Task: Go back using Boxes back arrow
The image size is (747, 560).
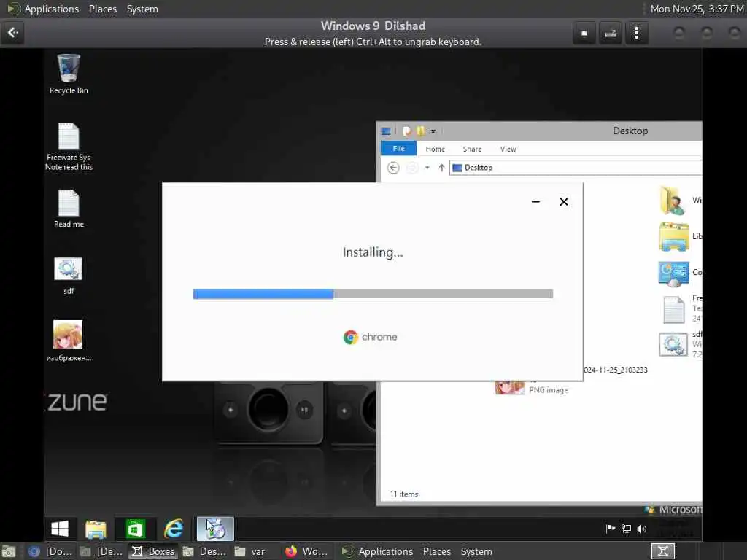Action: coord(13,33)
